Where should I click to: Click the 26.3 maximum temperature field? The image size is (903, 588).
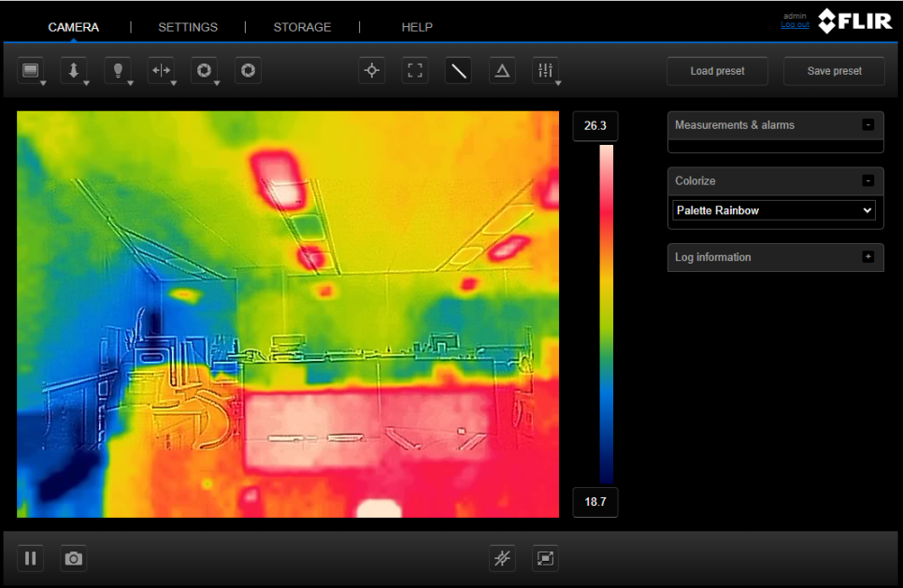tap(595, 125)
